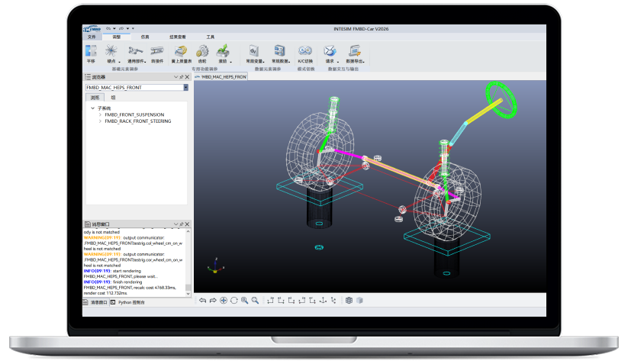Select the rotate view tool icon
The image size is (628, 364).
234,301
